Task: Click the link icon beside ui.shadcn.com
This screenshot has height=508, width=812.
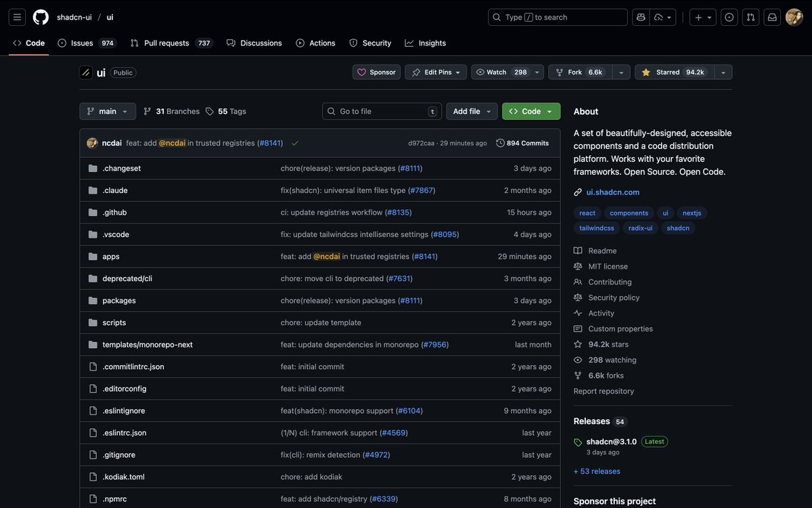Action: coord(578,192)
